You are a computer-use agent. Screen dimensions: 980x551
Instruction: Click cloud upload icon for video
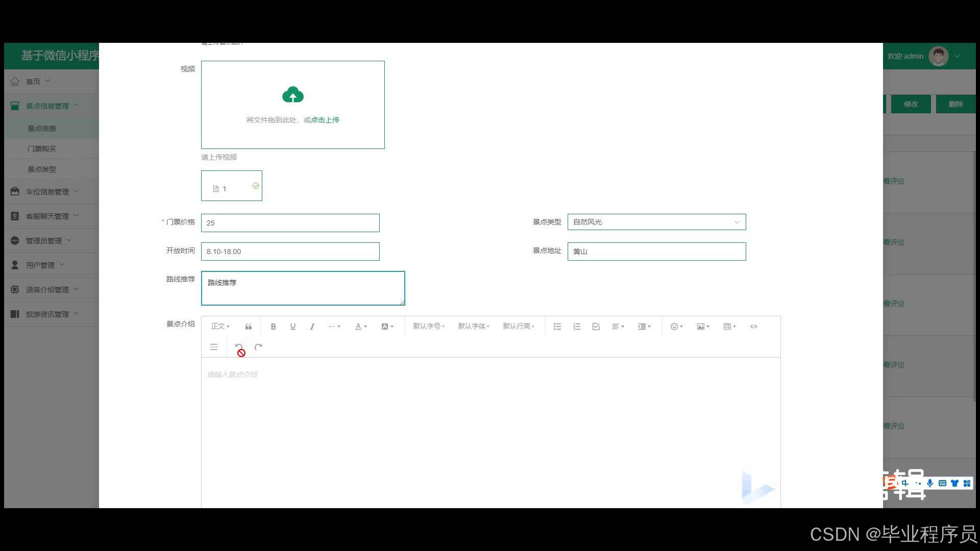tap(292, 95)
